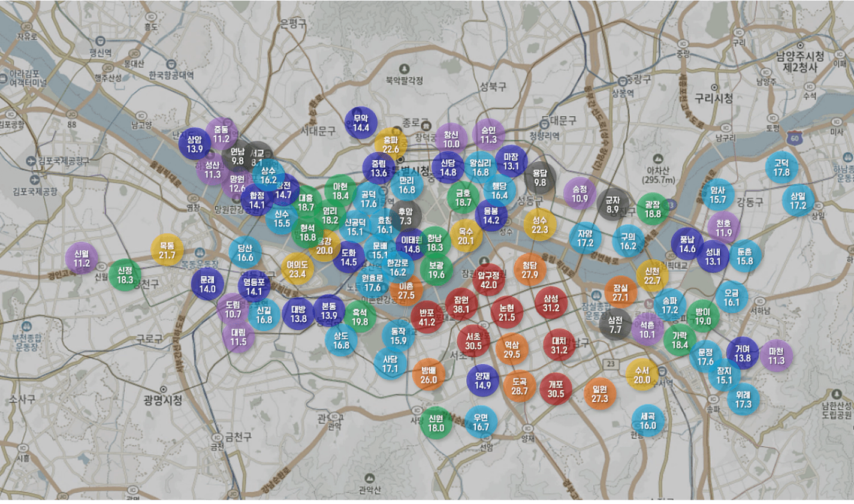This screenshot has width=854, height=504.
Task: Click the 옥수 20.1 marker
Action: [x=466, y=236]
